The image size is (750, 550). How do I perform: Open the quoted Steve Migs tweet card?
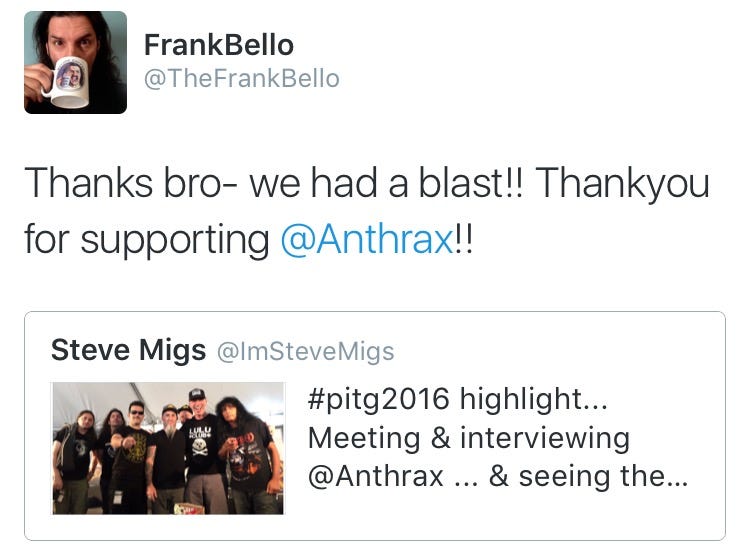(375, 426)
